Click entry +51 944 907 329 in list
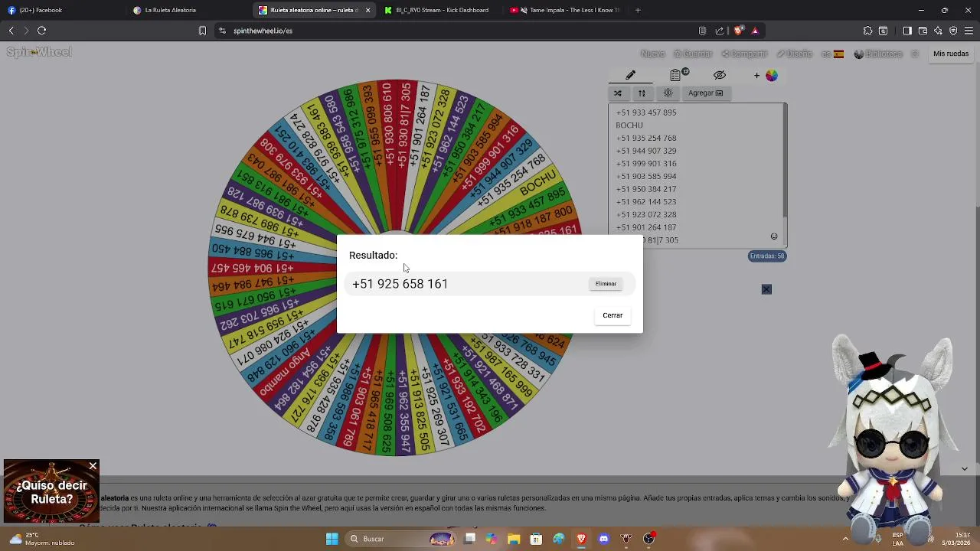The height and width of the screenshot is (551, 980). pyautogui.click(x=646, y=151)
